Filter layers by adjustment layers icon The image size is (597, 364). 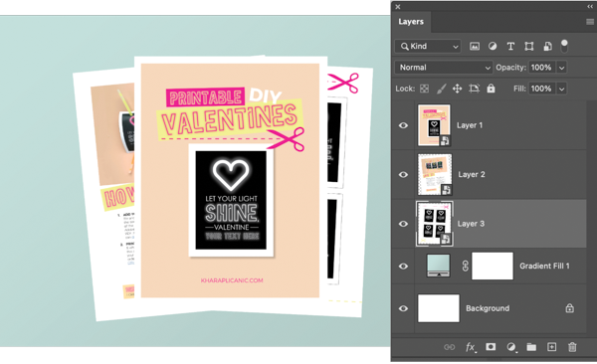(493, 47)
